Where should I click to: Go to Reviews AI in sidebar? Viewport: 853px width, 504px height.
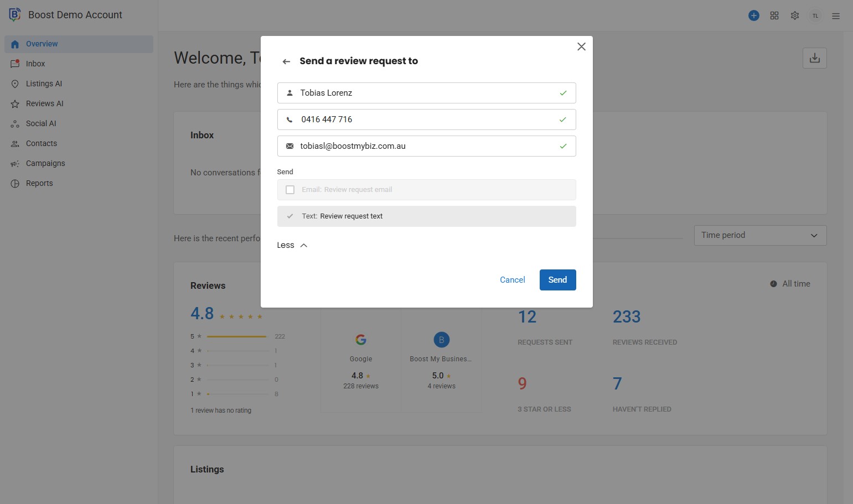tap(44, 103)
